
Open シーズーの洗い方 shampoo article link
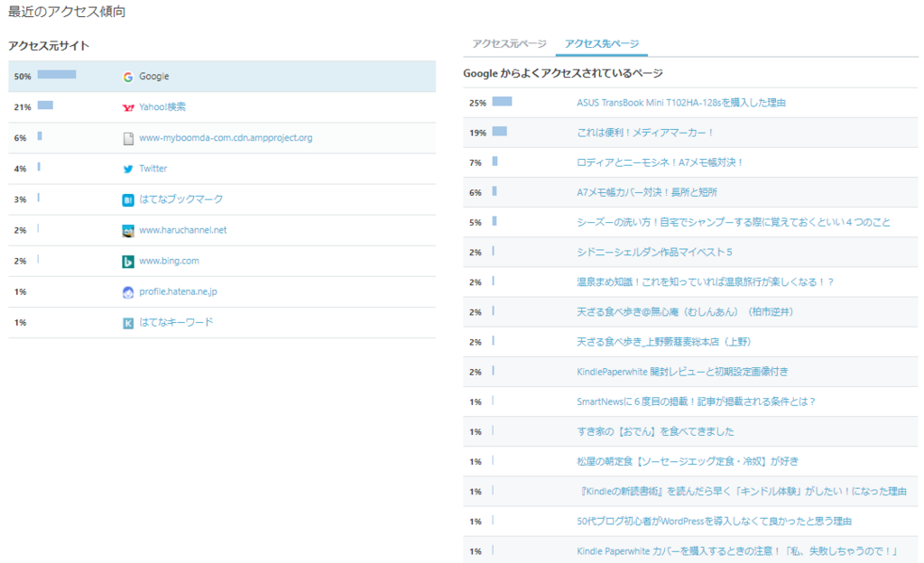733,222
